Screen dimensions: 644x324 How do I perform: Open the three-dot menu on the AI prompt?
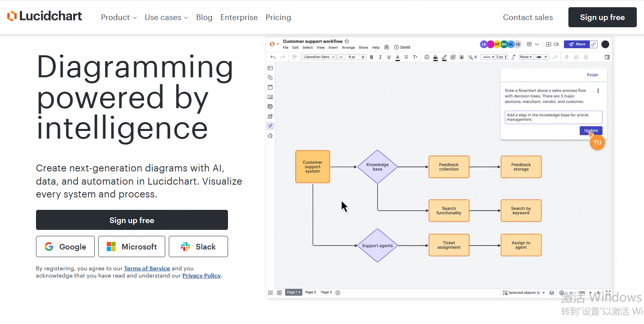tap(598, 91)
